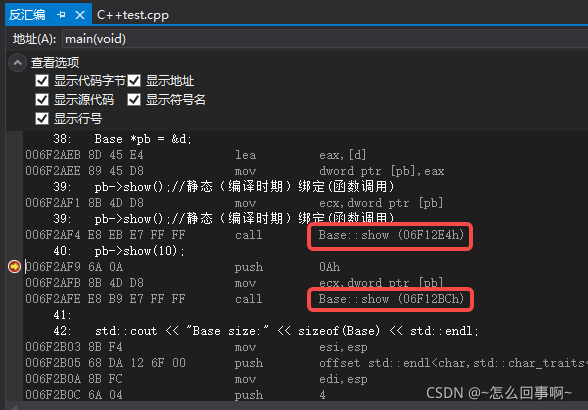Disable the 显示行号 checkbox
588x410 pixels.
[42, 119]
